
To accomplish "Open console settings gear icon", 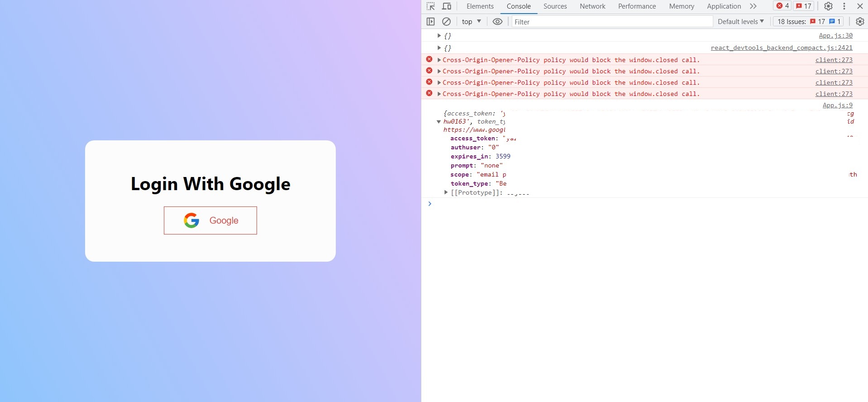I will coord(860,21).
